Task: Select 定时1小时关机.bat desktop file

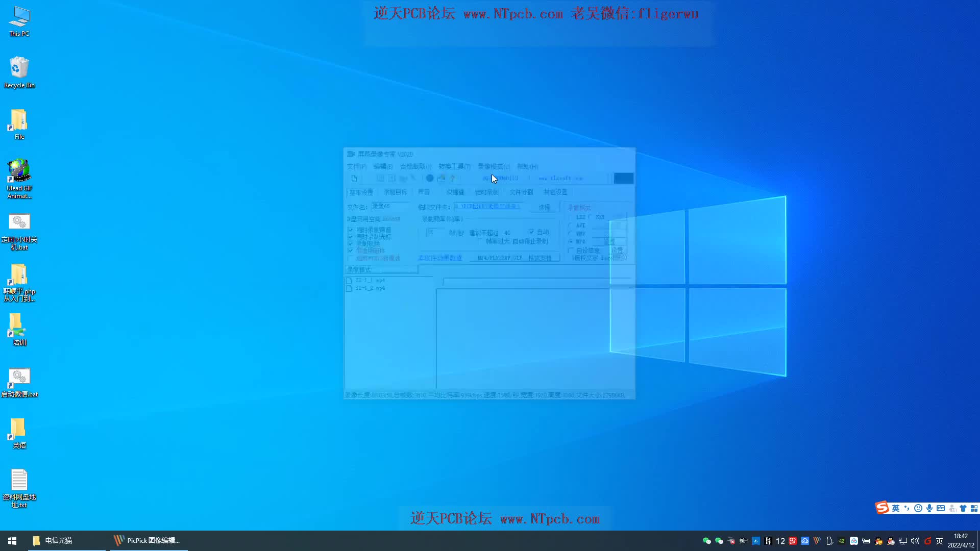Action: pos(19,232)
